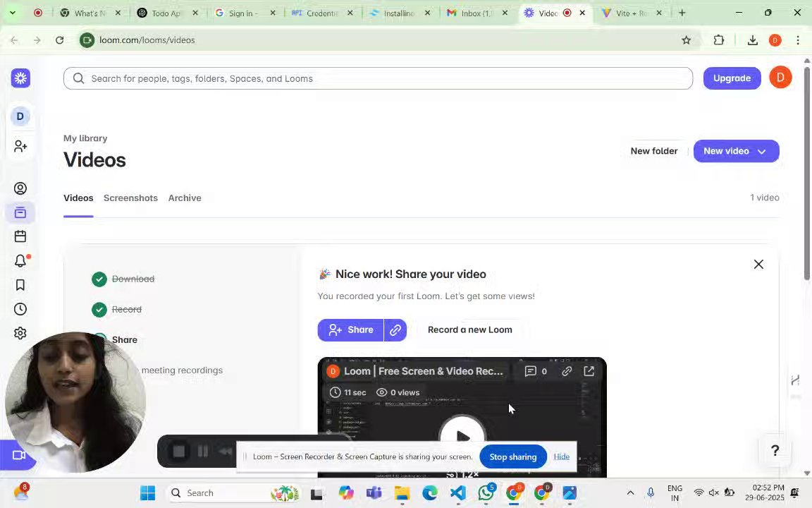Open Microsoft Edge from taskbar
The height and width of the screenshot is (508, 812).
click(x=430, y=492)
